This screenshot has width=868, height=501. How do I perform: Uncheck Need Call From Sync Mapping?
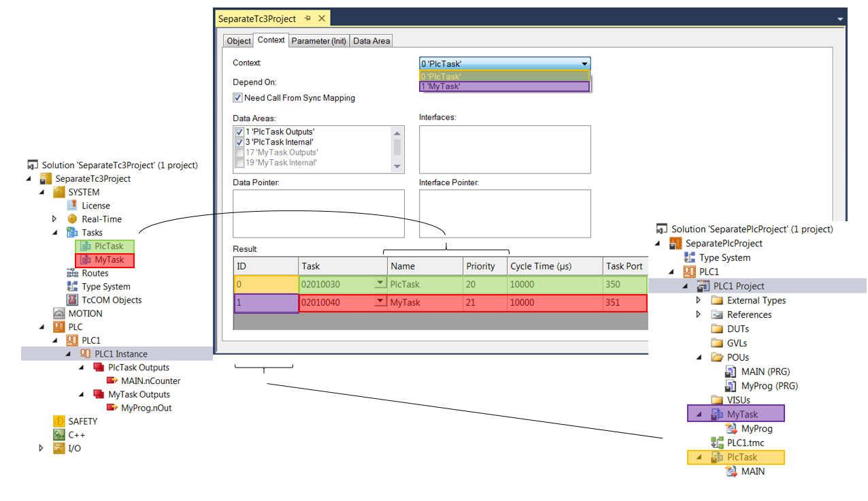[237, 98]
